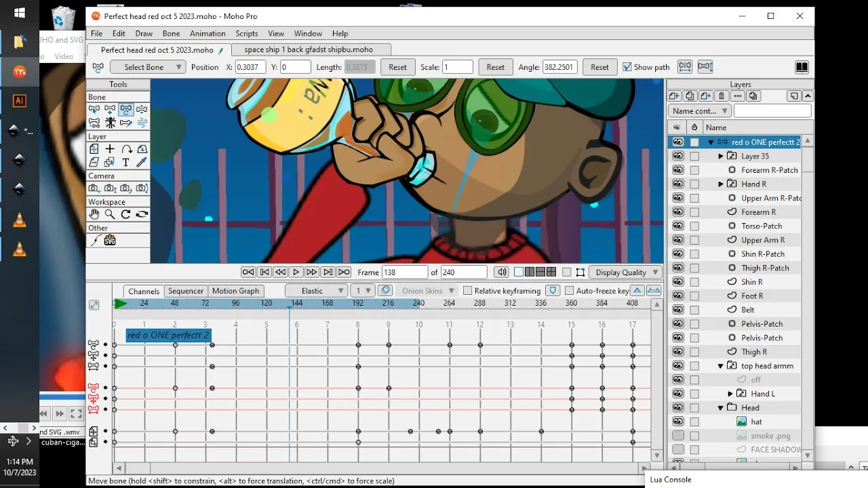The height and width of the screenshot is (488, 868).
Task: Select the Bone Physics wind tool
Action: coord(142,123)
